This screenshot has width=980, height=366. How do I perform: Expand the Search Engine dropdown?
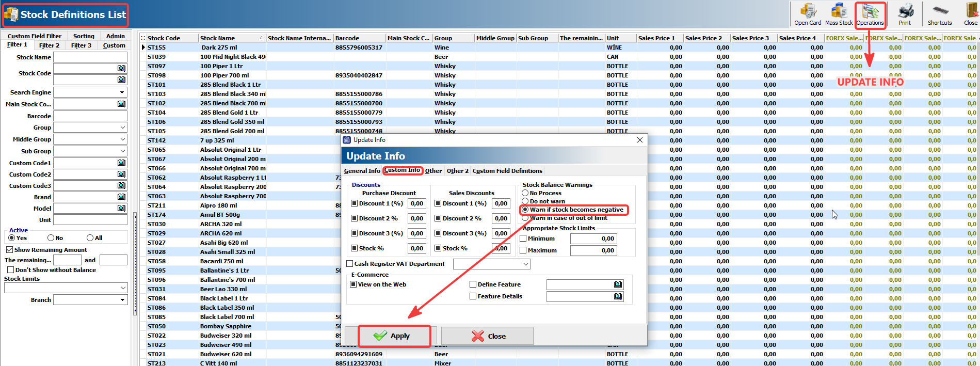coord(122,92)
